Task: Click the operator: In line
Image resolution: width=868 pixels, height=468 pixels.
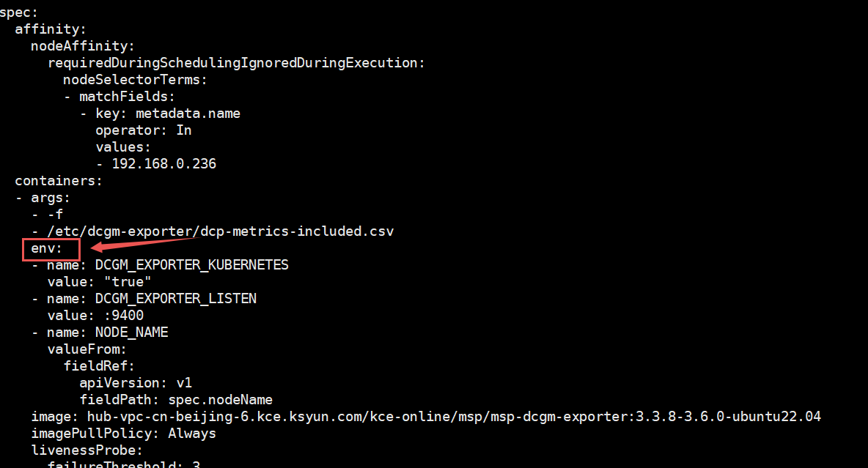Action: point(143,130)
